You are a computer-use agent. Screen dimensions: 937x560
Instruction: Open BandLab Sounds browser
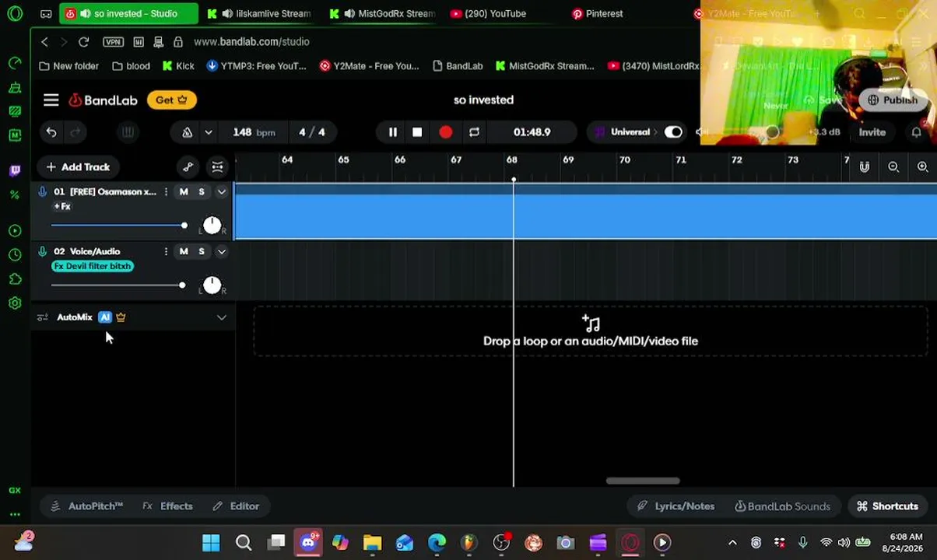(783, 506)
